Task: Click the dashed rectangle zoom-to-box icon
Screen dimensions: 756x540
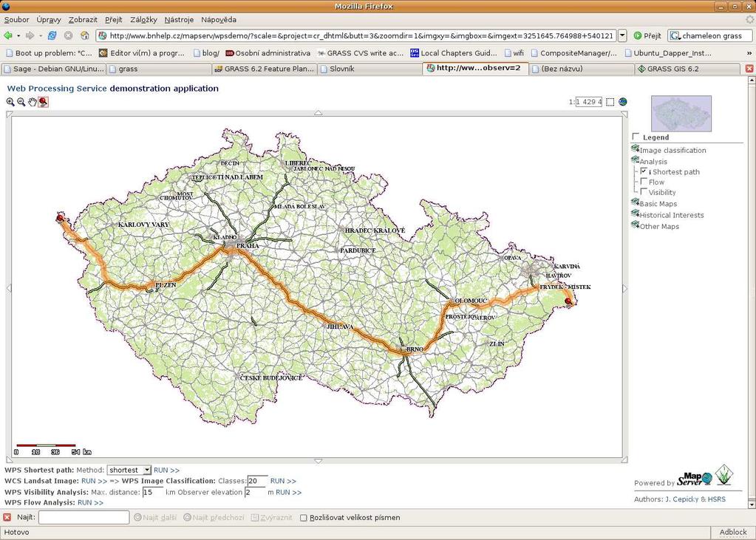Action: (610, 102)
